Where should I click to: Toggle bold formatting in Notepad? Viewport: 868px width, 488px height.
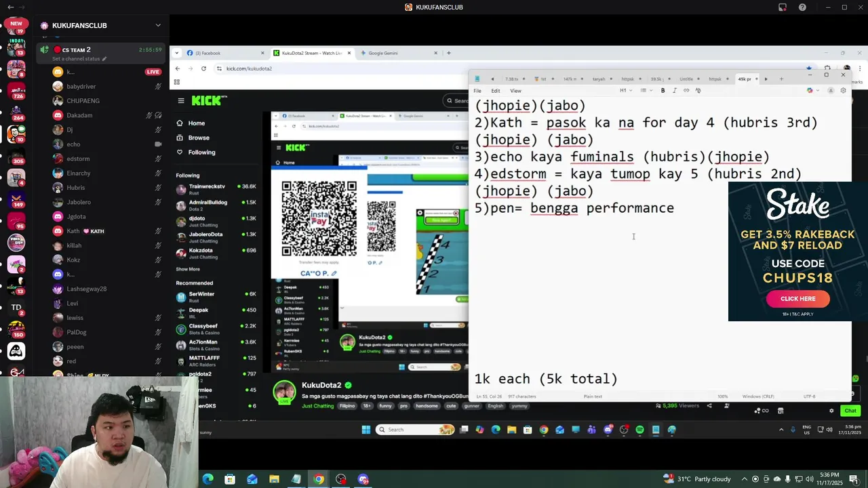coord(663,90)
